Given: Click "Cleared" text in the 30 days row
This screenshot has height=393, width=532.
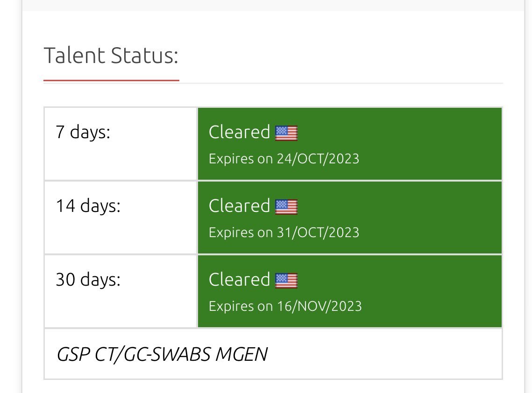Looking at the screenshot, I should (239, 280).
